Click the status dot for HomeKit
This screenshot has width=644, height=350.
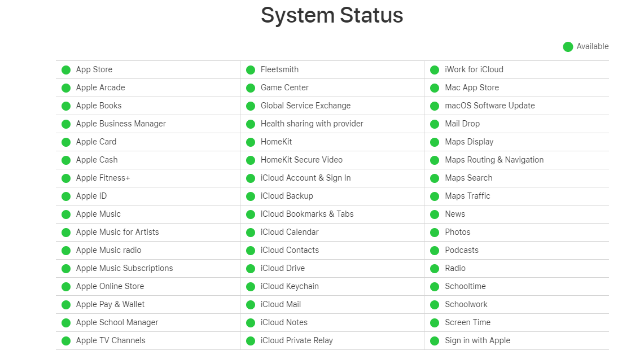(251, 142)
